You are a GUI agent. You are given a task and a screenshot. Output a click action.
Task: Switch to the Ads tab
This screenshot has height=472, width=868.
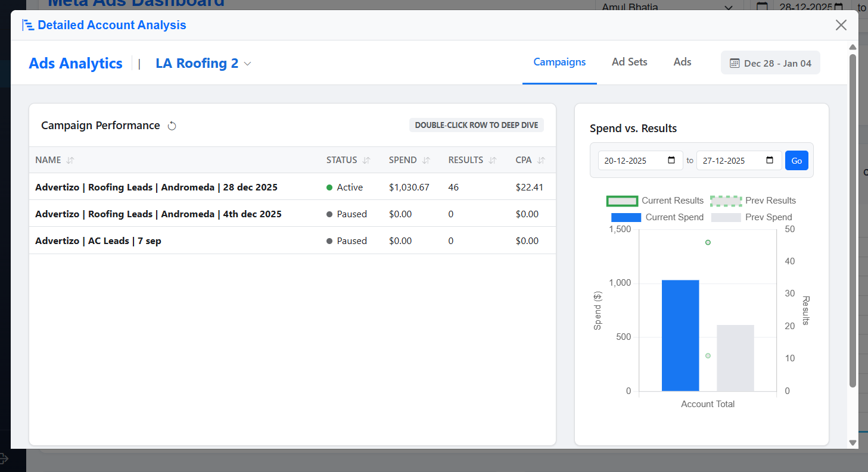point(682,62)
